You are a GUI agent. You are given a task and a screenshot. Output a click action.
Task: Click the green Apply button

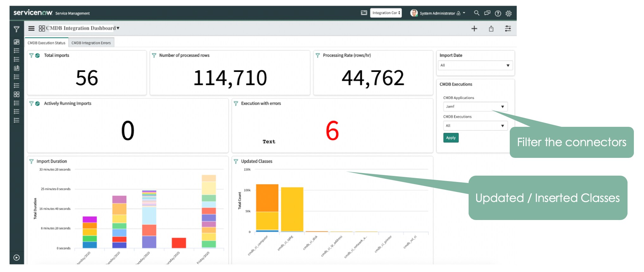click(x=451, y=138)
